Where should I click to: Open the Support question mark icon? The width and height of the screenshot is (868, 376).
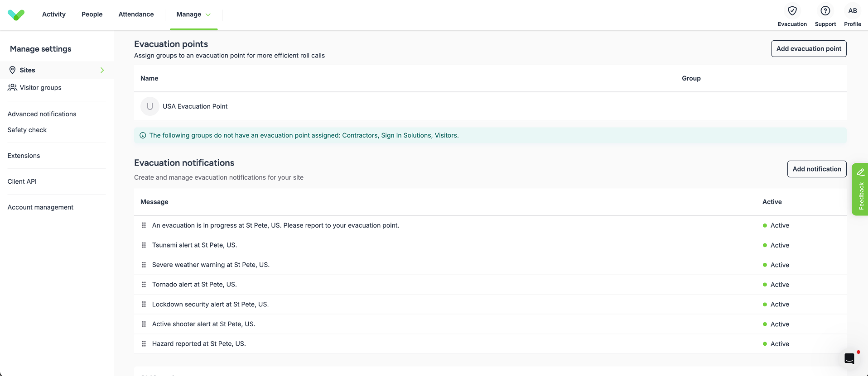[825, 11]
